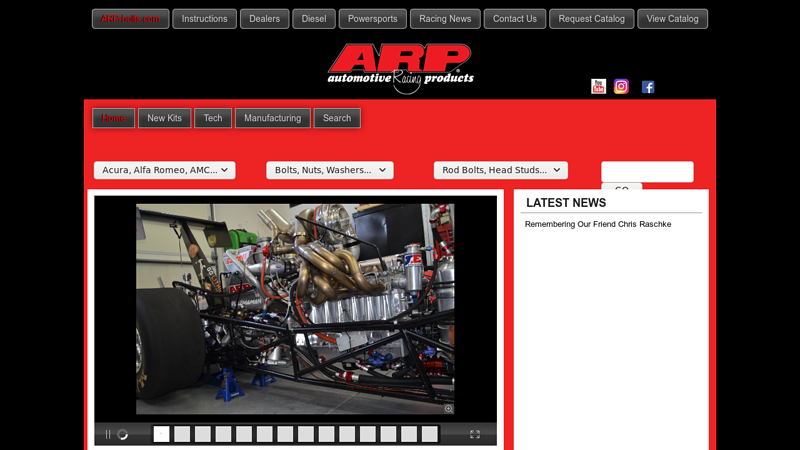
Task: Click the LATEST NEWS heading
Action: [566, 203]
